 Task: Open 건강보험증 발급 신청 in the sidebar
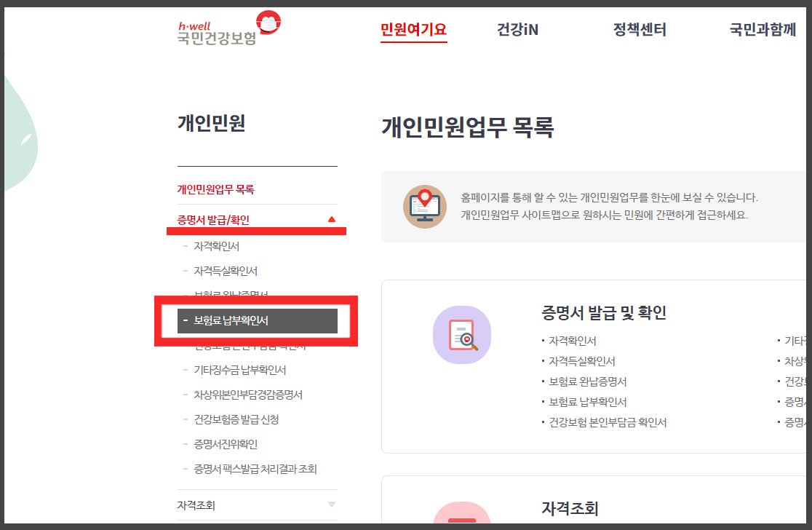pyautogui.click(x=236, y=419)
